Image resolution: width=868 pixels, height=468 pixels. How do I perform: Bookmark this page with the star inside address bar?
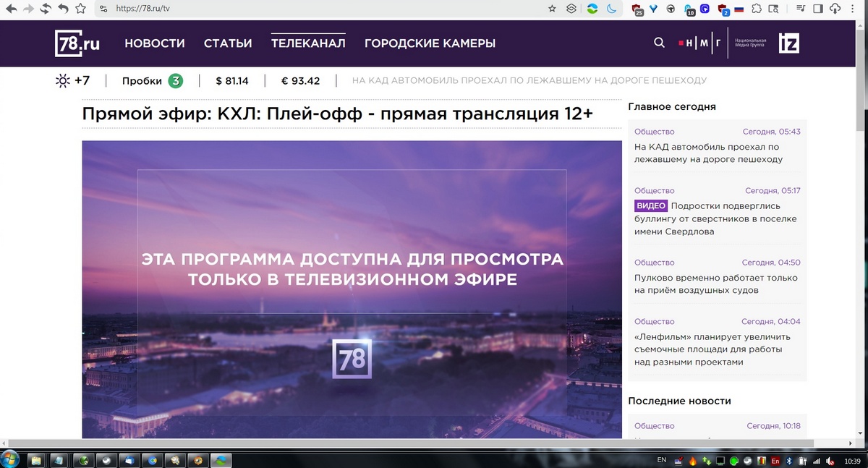[552, 9]
